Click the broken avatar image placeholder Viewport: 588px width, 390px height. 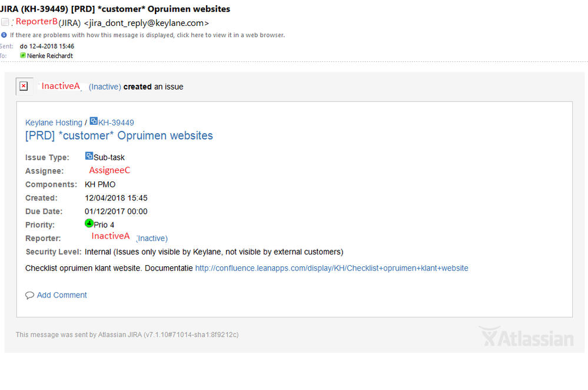pyautogui.click(x=24, y=87)
